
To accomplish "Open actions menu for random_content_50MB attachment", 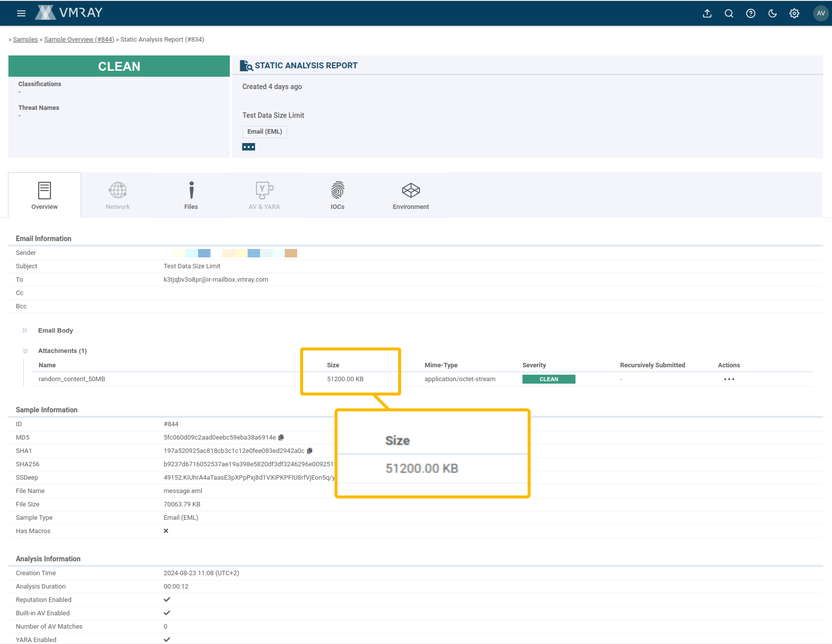I will [729, 379].
